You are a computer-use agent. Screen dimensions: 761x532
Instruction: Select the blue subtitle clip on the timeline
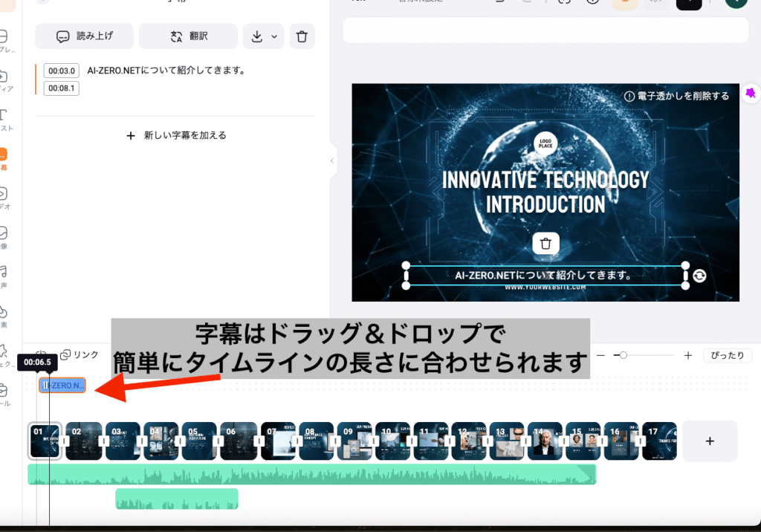tap(62, 386)
